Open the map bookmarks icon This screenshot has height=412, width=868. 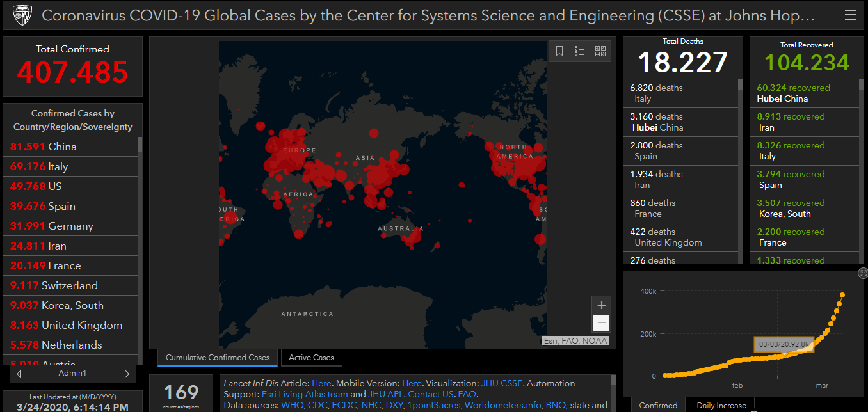(x=559, y=51)
